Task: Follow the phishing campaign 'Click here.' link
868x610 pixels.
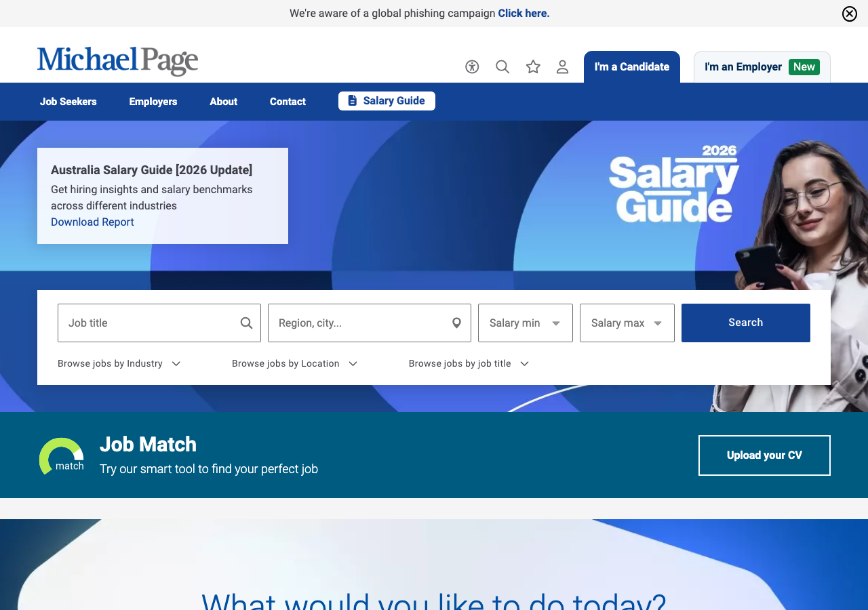Action: [524, 14]
